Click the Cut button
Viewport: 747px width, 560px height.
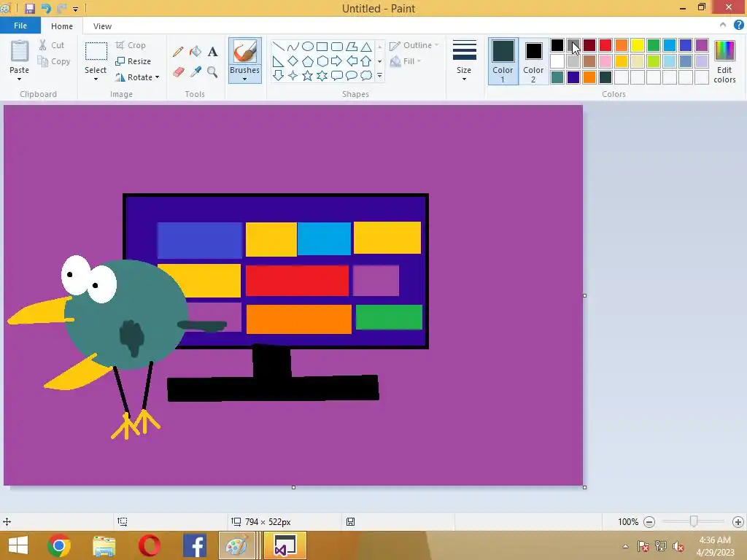click(52, 45)
